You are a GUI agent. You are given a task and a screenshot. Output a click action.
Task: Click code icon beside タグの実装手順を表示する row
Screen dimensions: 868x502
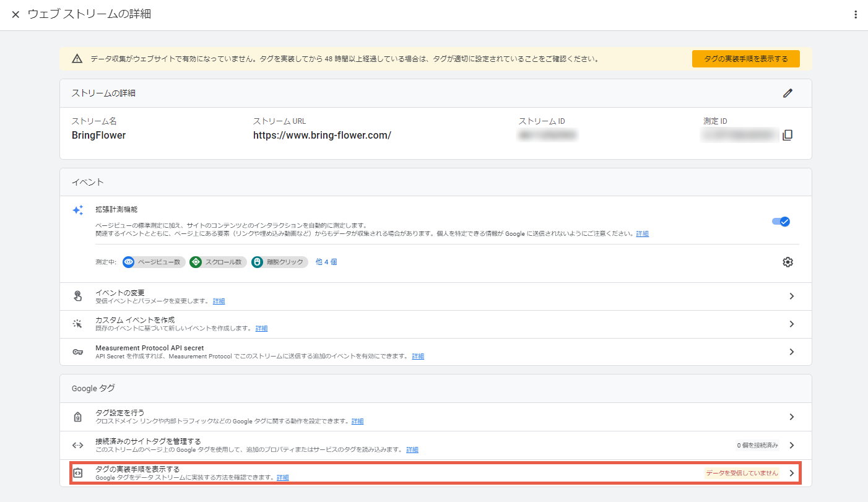click(x=77, y=473)
